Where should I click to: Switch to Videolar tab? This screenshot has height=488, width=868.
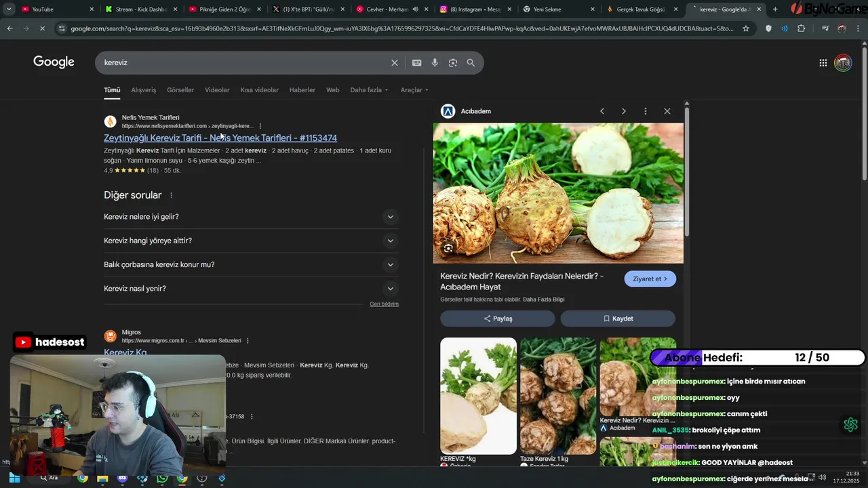[x=217, y=90]
